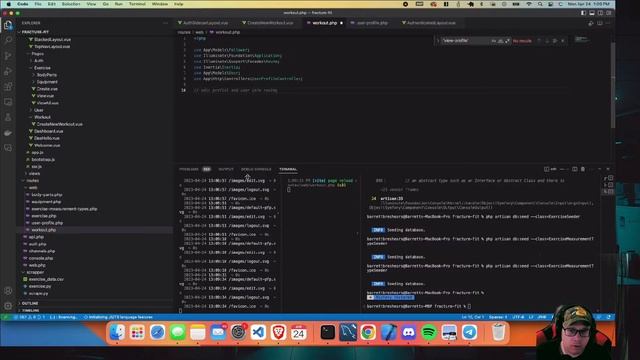This screenshot has width=640, height=360.
Task: Open the Run and Debug view
Action: (x=8, y=71)
